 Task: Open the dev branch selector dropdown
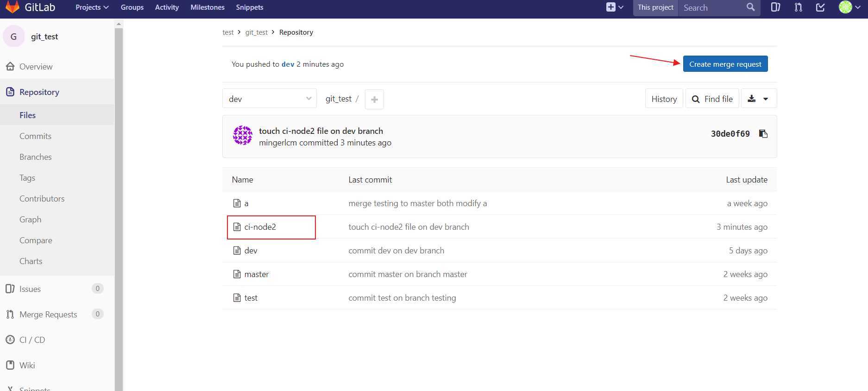(270, 99)
